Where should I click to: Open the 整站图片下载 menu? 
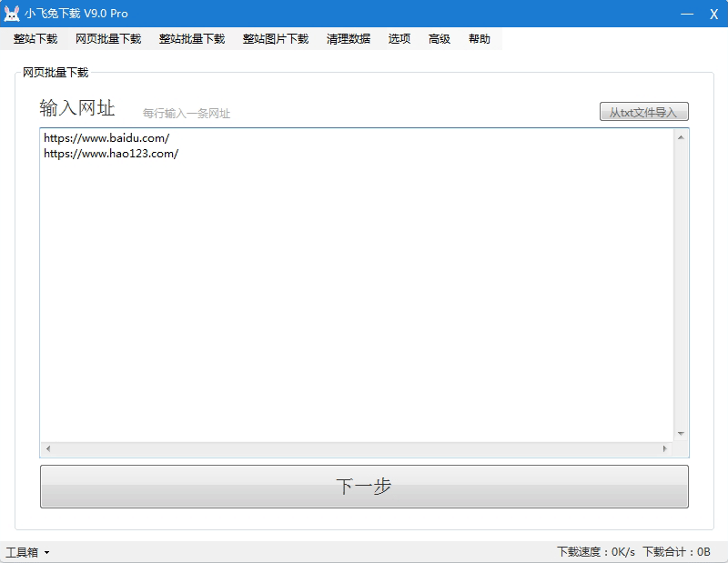pyautogui.click(x=276, y=39)
